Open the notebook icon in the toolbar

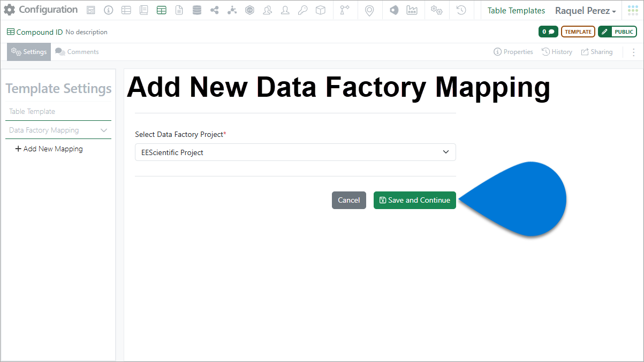pos(143,10)
